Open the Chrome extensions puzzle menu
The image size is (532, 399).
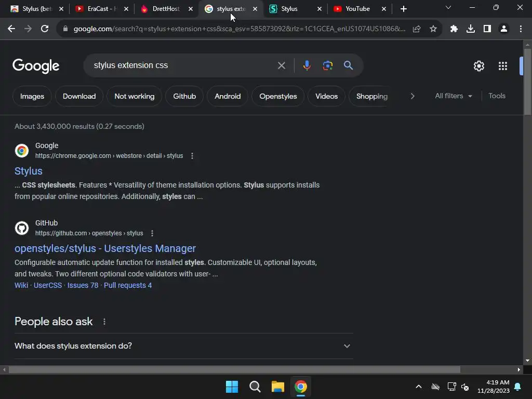pos(454,29)
